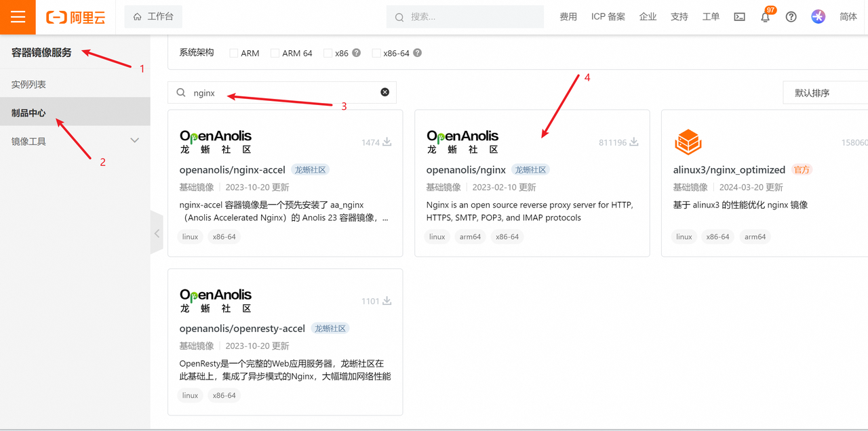This screenshot has height=431, width=868.
Task: Click OpenAnolis logo on openresty-accel card
Action: [216, 301]
